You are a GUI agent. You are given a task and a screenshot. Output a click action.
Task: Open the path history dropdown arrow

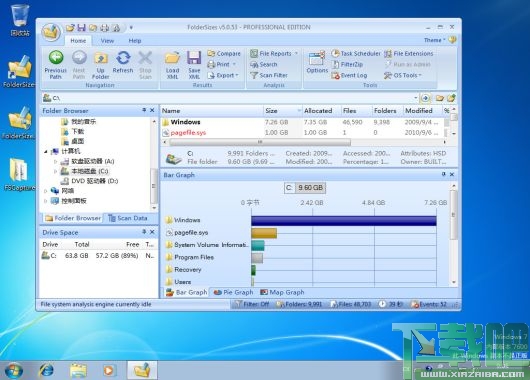point(416,98)
